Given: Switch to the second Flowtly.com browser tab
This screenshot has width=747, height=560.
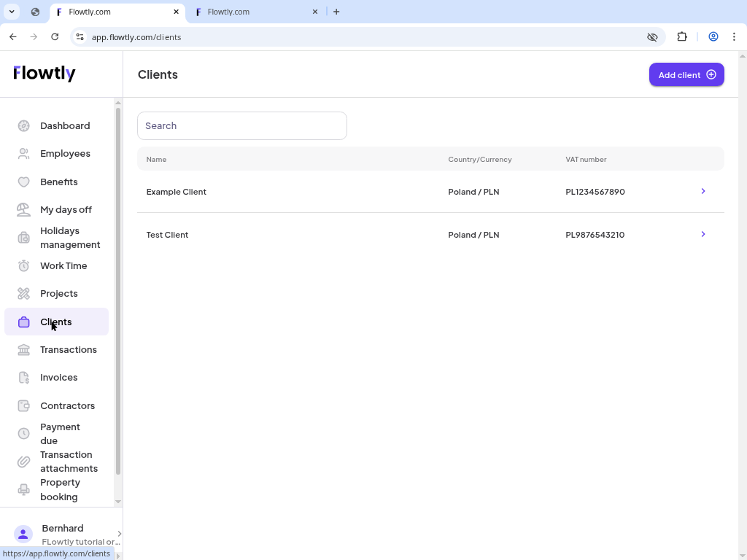Looking at the screenshot, I should click(248, 12).
